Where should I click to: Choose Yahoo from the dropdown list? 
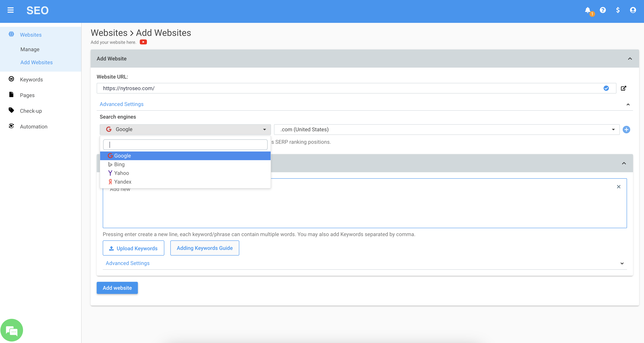[185, 173]
